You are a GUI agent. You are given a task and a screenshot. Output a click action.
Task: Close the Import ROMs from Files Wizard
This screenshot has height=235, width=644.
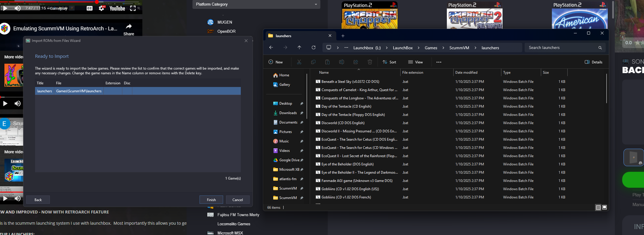(x=246, y=41)
